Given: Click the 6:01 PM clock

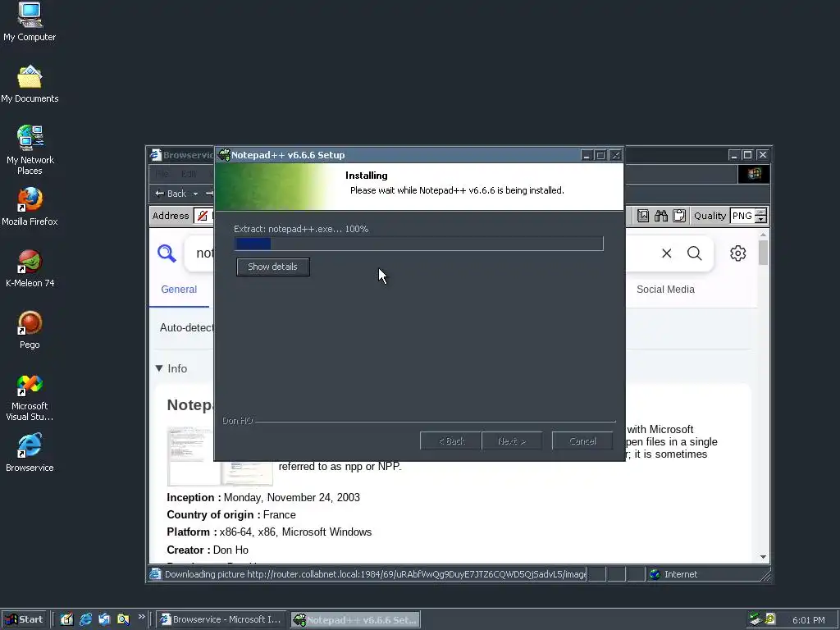Looking at the screenshot, I should coord(808,620).
